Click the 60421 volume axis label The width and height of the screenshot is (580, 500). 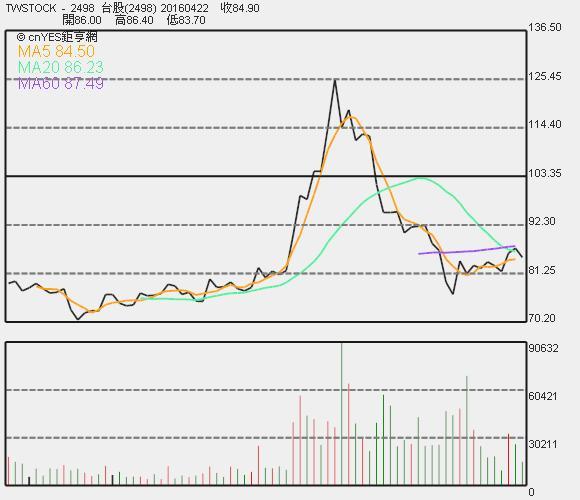coord(543,396)
